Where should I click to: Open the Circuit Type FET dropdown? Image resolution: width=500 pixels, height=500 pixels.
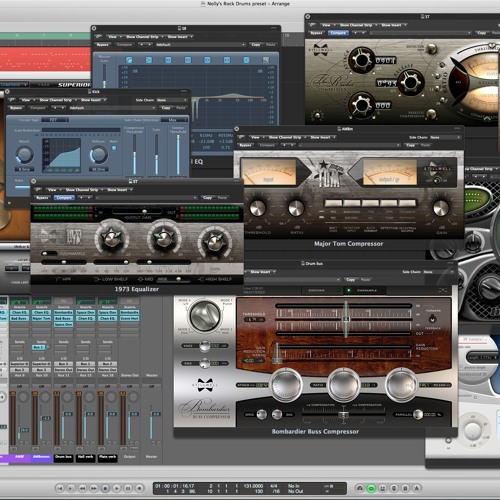54,120
